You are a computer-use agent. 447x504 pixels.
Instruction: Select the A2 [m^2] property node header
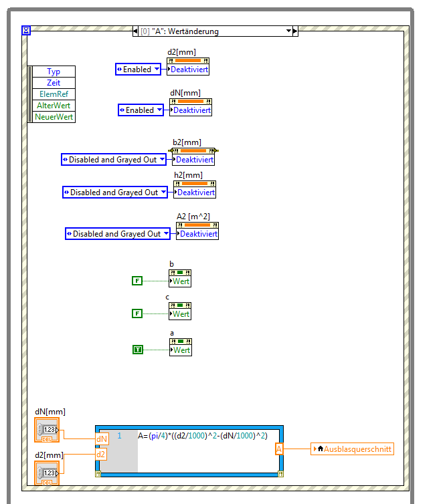tap(197, 225)
